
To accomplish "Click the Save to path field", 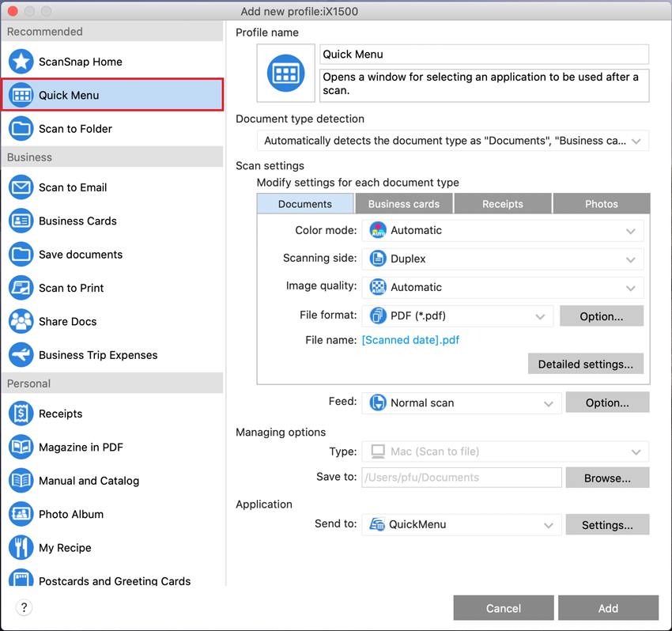I will (x=462, y=478).
